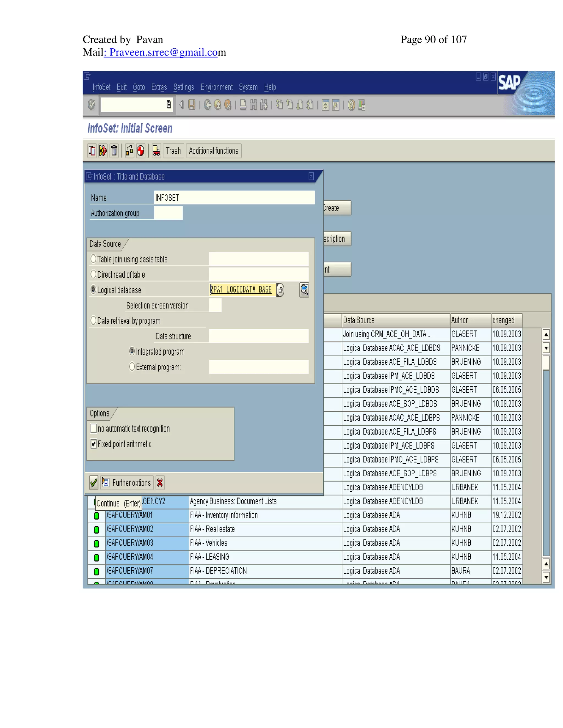Toggle Fixed point arithmetic checkbox
The height and width of the screenshot is (728, 563).
pyautogui.click(x=94, y=444)
